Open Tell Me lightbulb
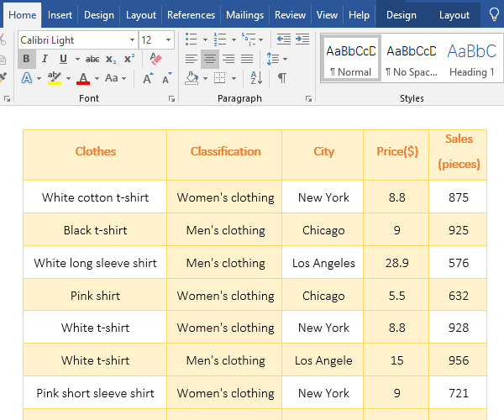The image size is (504, 420). tap(494, 14)
